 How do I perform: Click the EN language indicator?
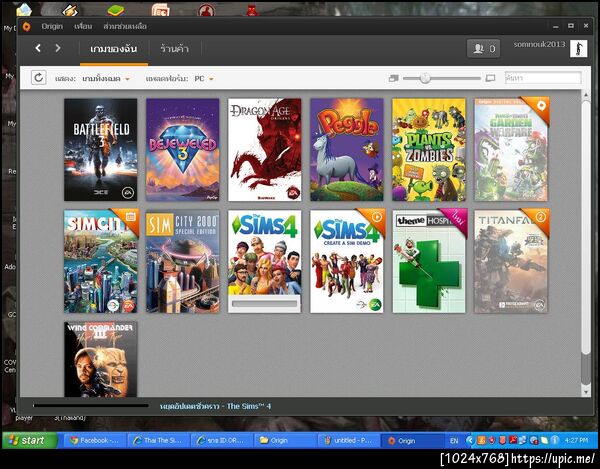point(454,441)
